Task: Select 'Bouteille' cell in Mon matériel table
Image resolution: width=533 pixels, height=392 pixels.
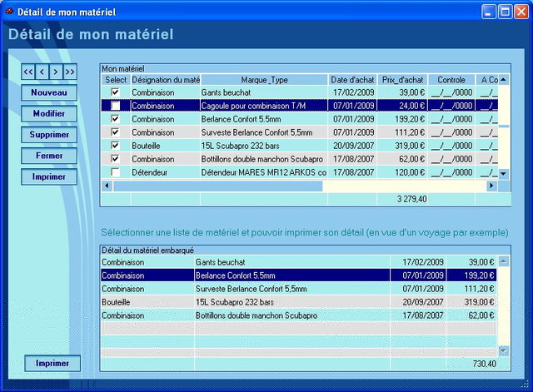Action: tap(166, 146)
